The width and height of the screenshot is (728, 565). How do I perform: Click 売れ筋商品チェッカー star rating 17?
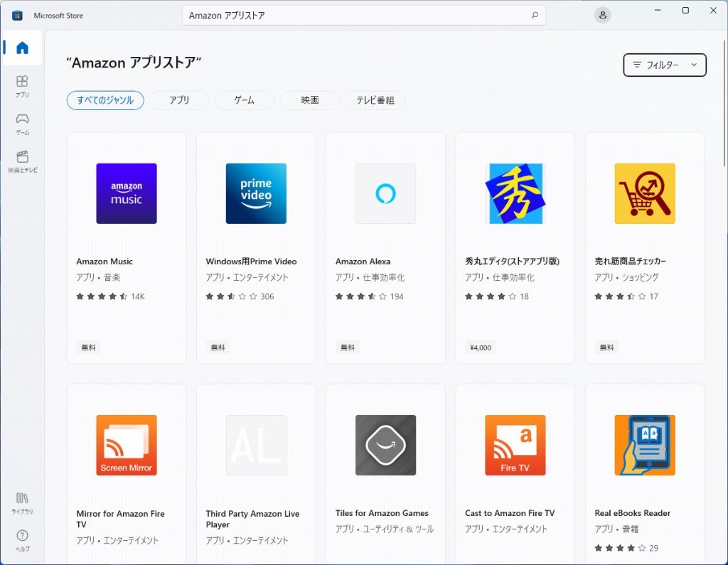tap(626, 296)
